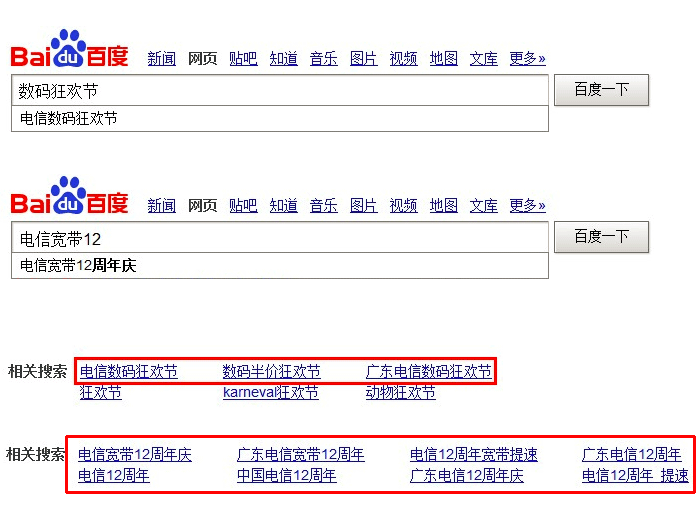
Task: Open related search 广东电信12周年庆
Action: 467,476
